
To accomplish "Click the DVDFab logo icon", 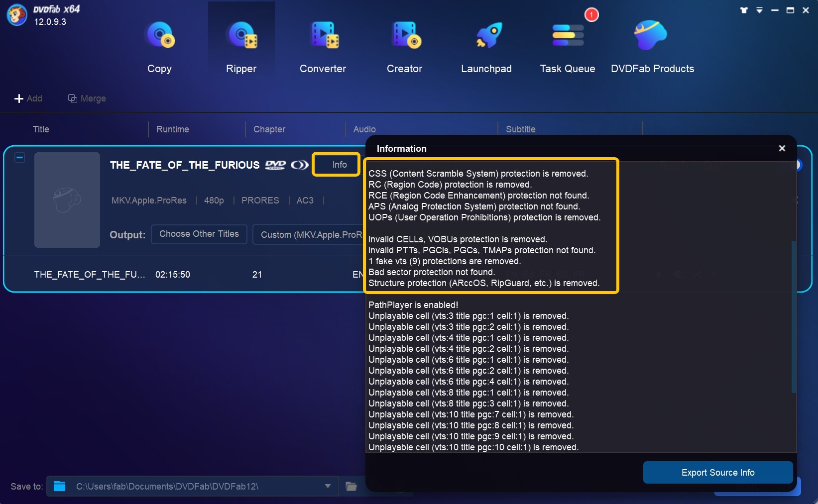I will (17, 14).
